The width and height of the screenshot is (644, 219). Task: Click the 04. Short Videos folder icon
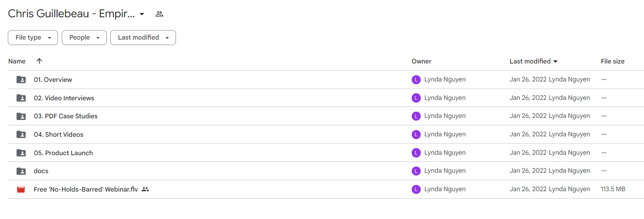(x=21, y=134)
